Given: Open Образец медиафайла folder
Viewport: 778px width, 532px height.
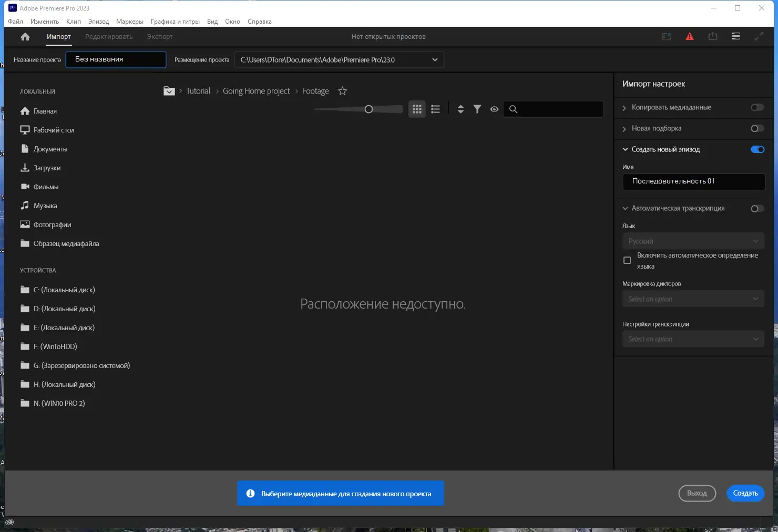Looking at the screenshot, I should [59, 243].
